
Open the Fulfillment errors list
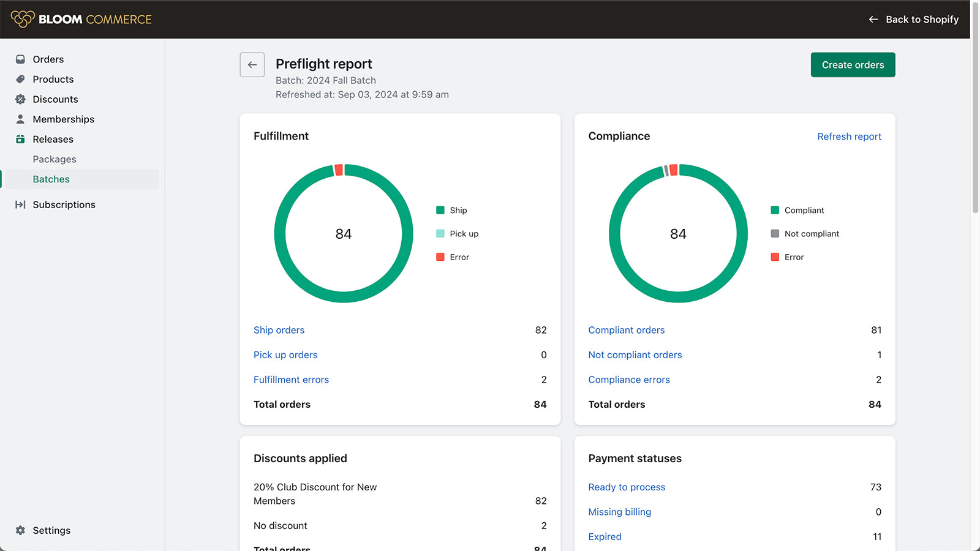(x=291, y=380)
